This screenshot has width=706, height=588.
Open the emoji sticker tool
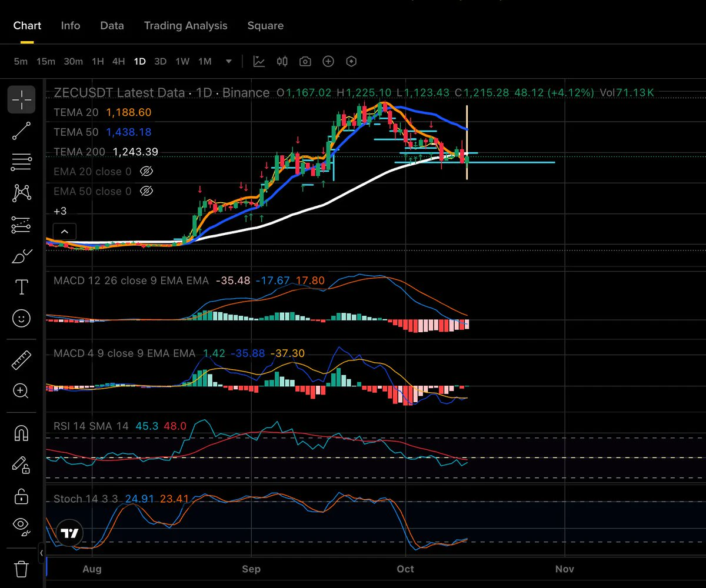(21, 318)
